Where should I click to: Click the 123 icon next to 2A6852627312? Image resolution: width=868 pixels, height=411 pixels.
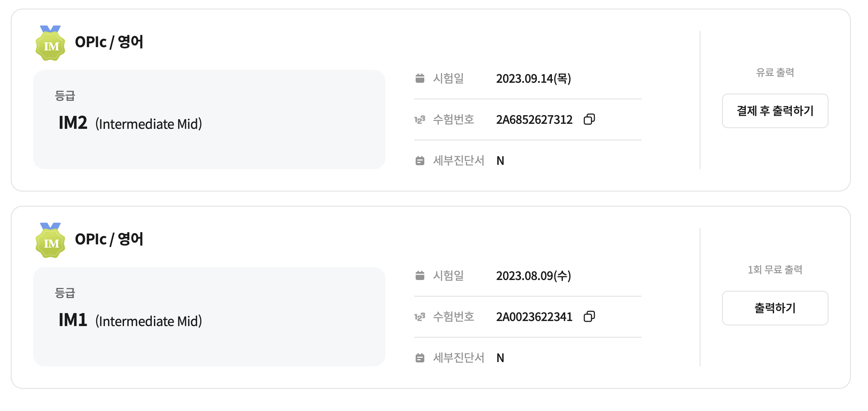click(x=420, y=119)
